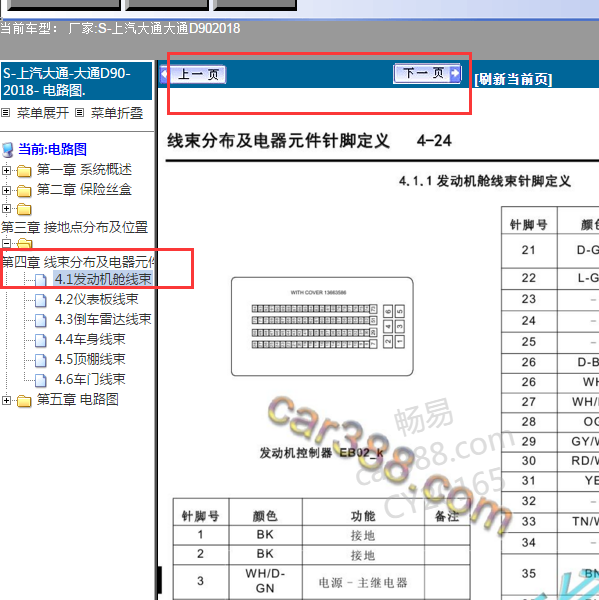
Task: Click page icon of 4.3倒车雷达线束
Action: [41, 320]
